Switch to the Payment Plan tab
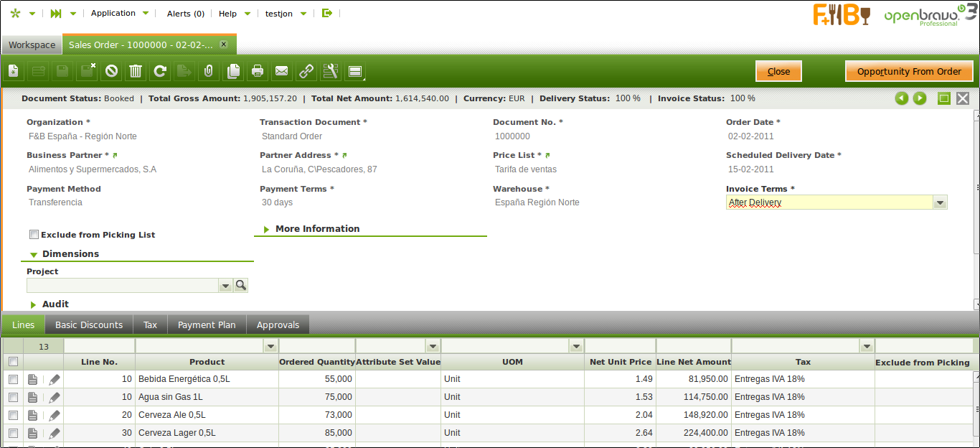 207,325
